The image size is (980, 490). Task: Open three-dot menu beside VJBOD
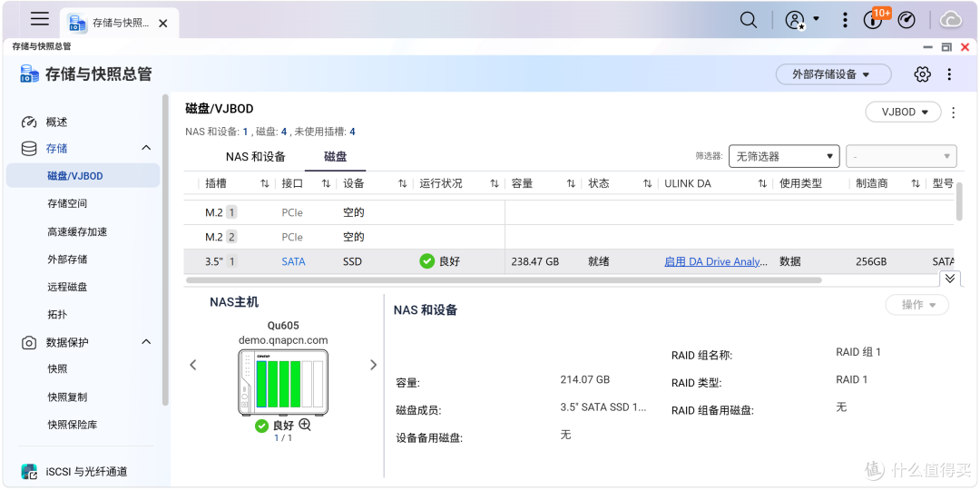pos(953,113)
